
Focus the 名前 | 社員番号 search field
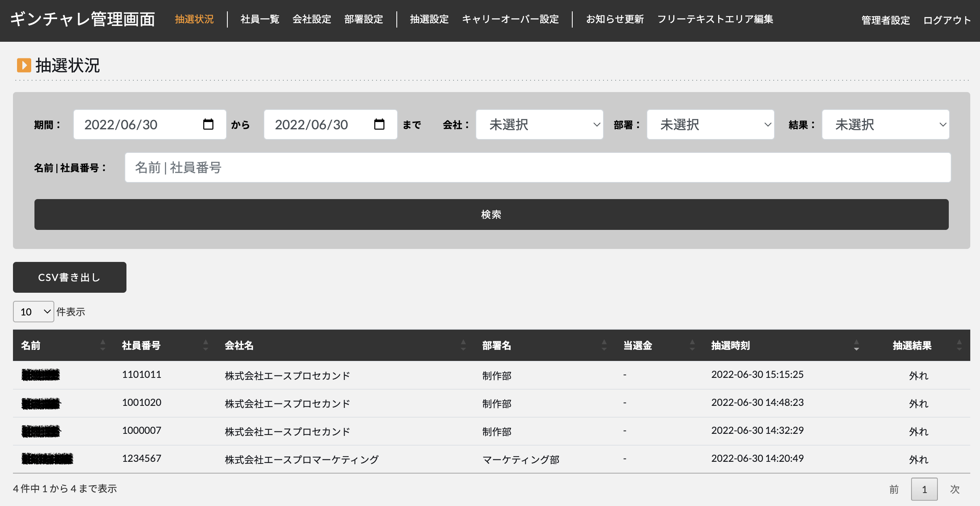pyautogui.click(x=537, y=167)
